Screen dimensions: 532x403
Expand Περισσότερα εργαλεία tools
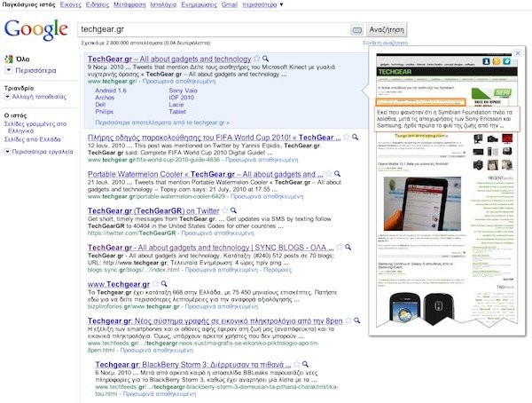(x=39, y=152)
